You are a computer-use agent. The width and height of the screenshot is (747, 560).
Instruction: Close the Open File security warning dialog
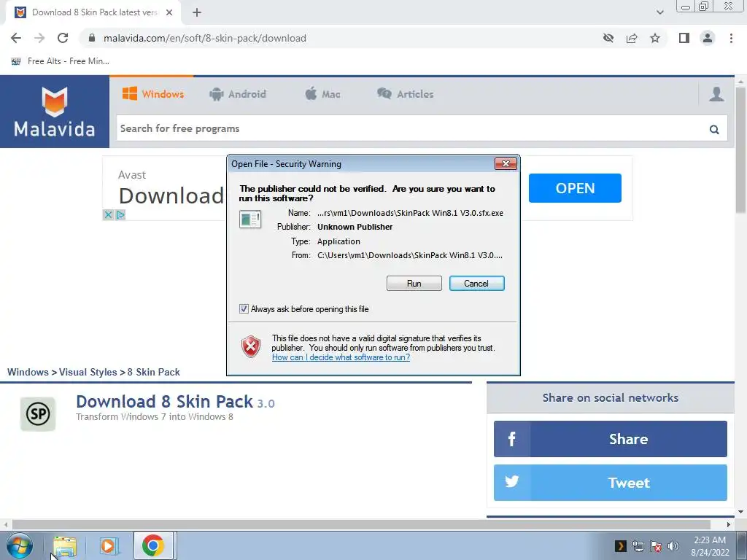[x=506, y=164]
